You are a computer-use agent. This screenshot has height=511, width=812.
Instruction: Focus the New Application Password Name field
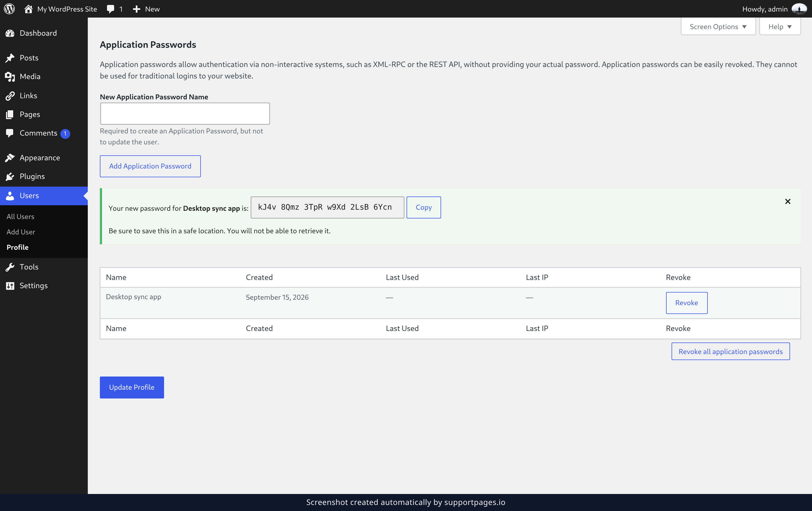coord(185,113)
